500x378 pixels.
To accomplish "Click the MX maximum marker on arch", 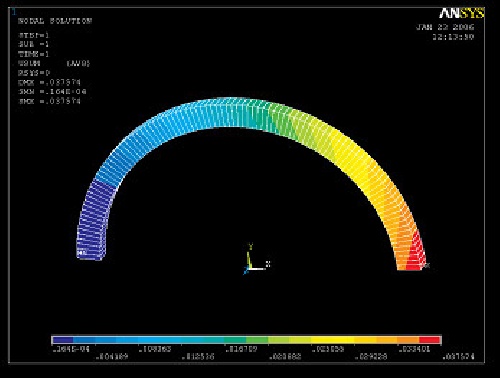I will tap(426, 265).
